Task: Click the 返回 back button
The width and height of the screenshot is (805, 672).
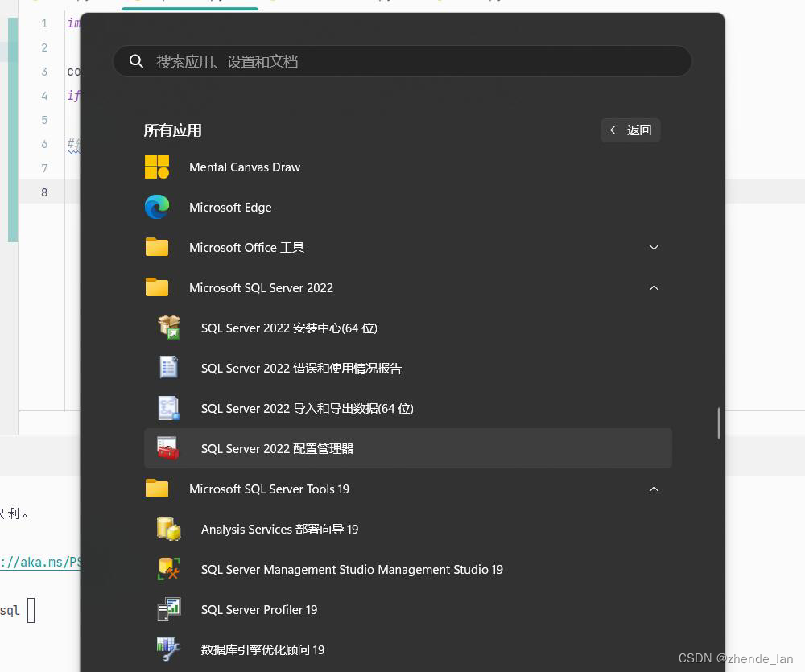Action: click(630, 130)
